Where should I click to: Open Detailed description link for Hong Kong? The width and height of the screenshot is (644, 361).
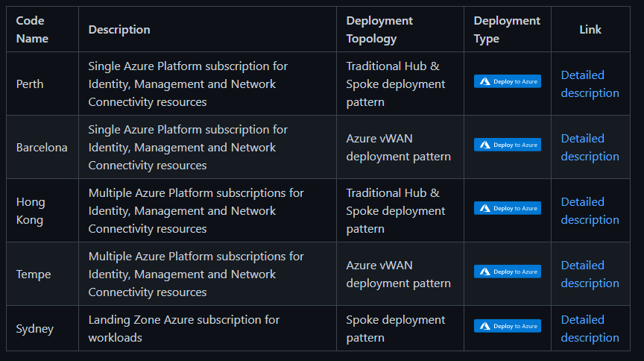click(590, 210)
